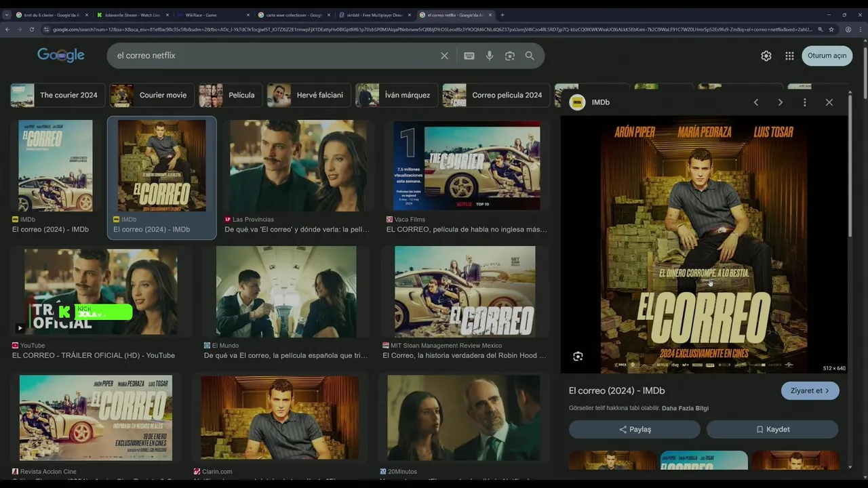Open the Vaca Films 'The Courier' image
The image size is (868, 488).
pyautogui.click(x=467, y=166)
